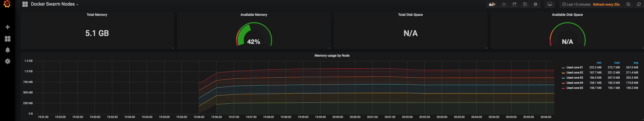
Task: Open color picker for Used core-05 swatch
Action: (x=563, y=88)
